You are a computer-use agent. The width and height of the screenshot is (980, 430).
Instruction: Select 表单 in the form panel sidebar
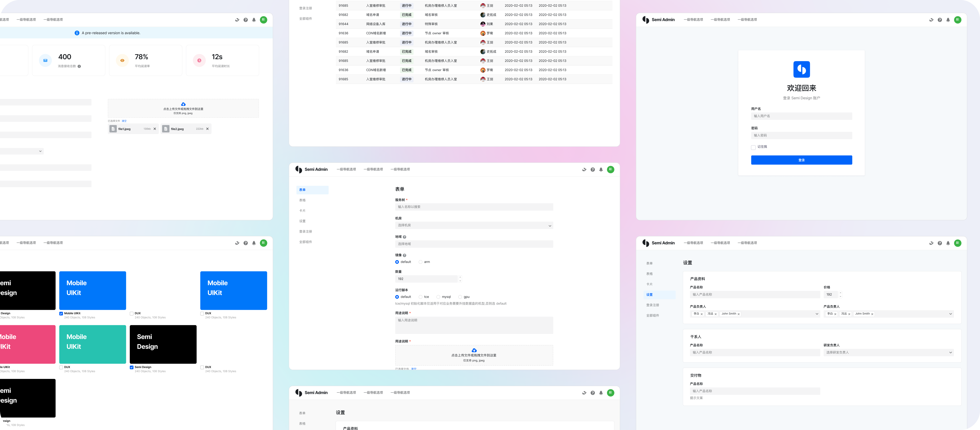[x=312, y=190]
